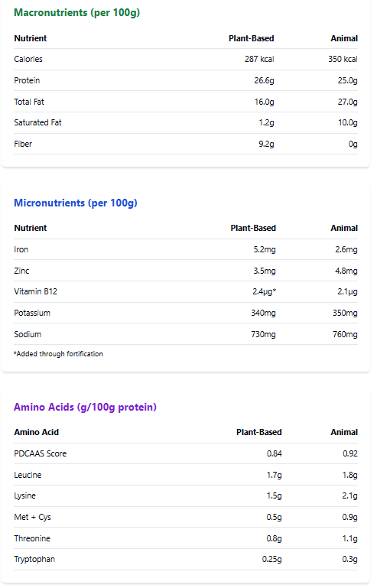The width and height of the screenshot is (377, 588).
Task: Select the Met + Cys row label
Action: [32, 517]
